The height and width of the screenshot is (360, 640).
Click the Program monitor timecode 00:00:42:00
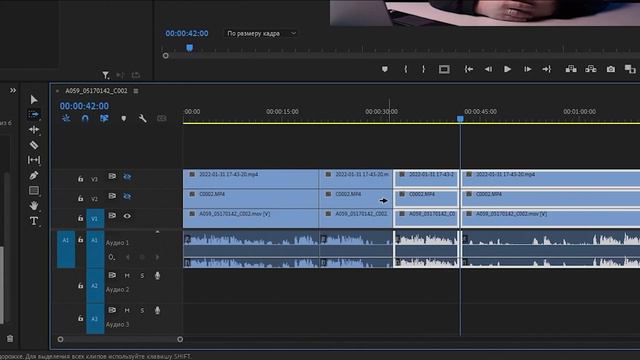point(187,33)
